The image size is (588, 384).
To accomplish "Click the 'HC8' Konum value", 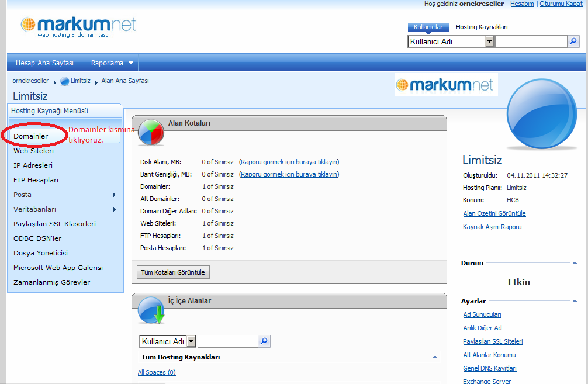I will click(513, 200).
